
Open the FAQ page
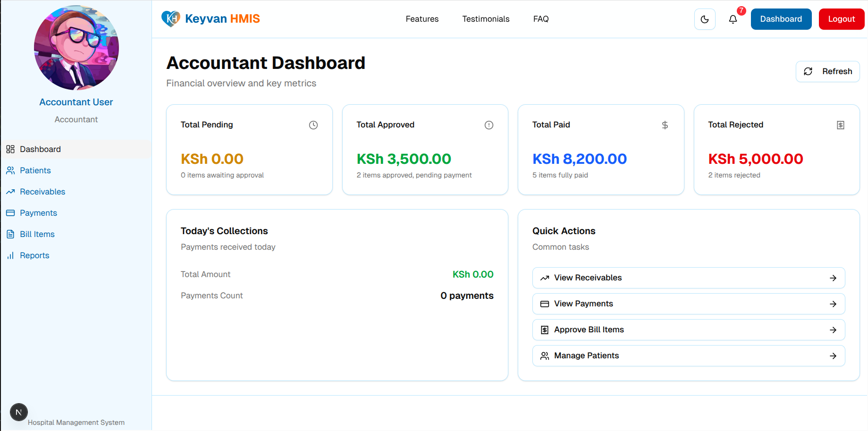540,19
